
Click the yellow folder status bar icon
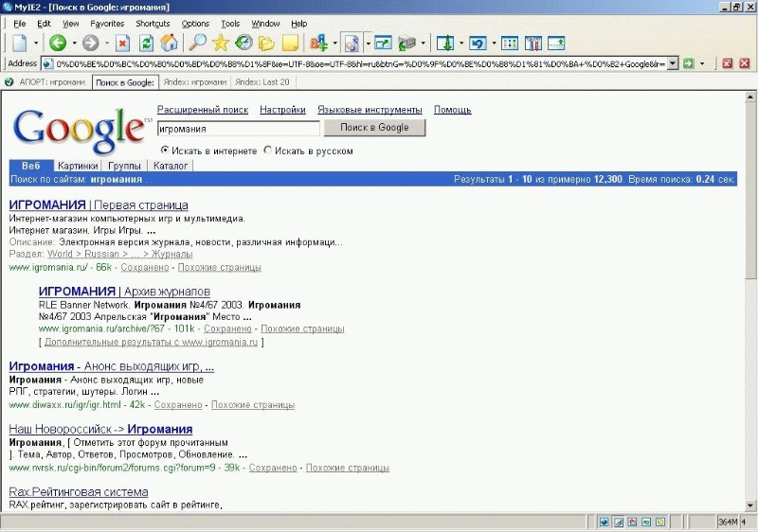pos(660,522)
